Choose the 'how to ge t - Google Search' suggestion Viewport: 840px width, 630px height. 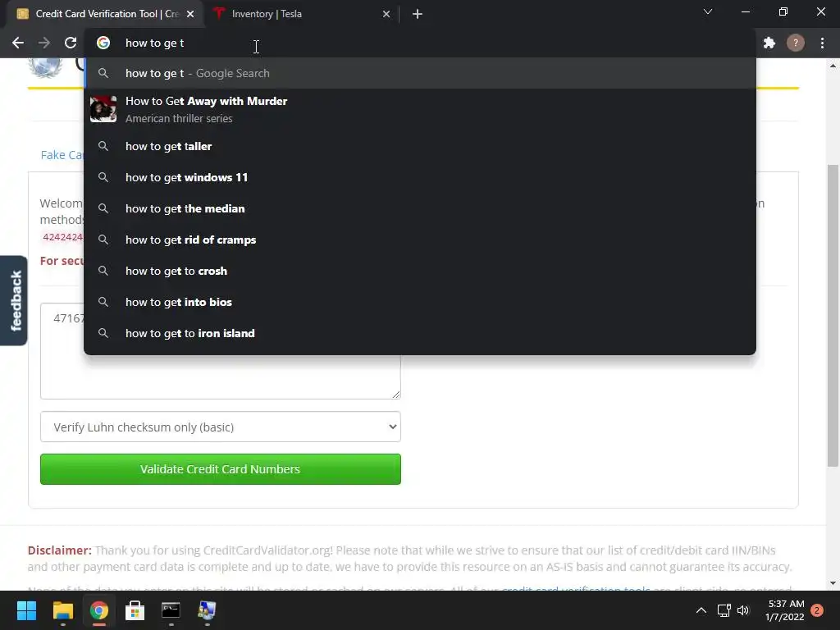click(420, 73)
